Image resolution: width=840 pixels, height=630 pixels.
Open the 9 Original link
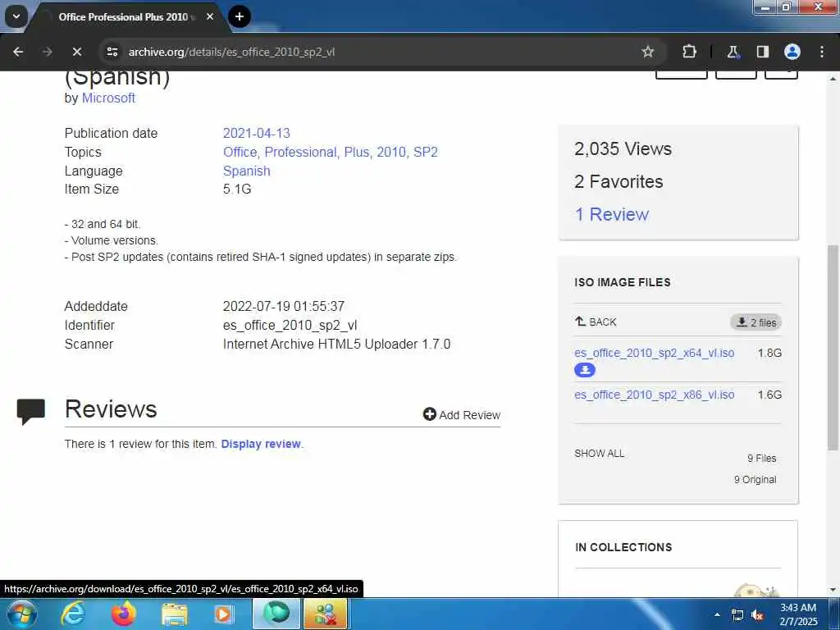pos(755,480)
